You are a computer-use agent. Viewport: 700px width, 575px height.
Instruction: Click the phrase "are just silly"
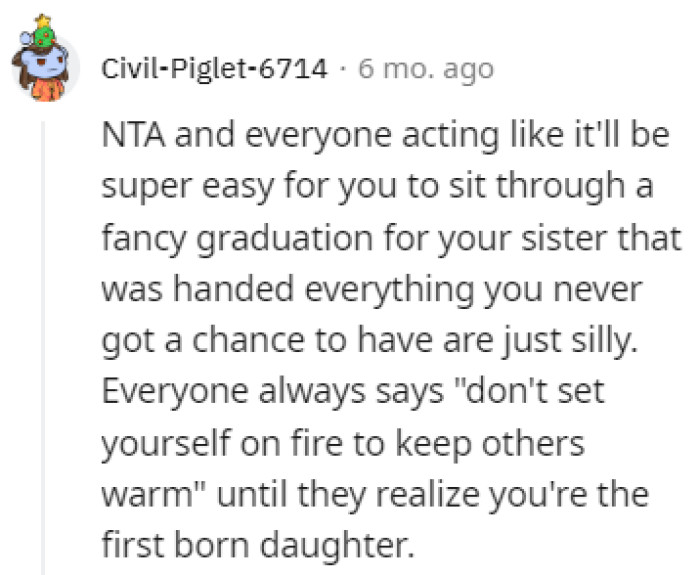pos(551,342)
